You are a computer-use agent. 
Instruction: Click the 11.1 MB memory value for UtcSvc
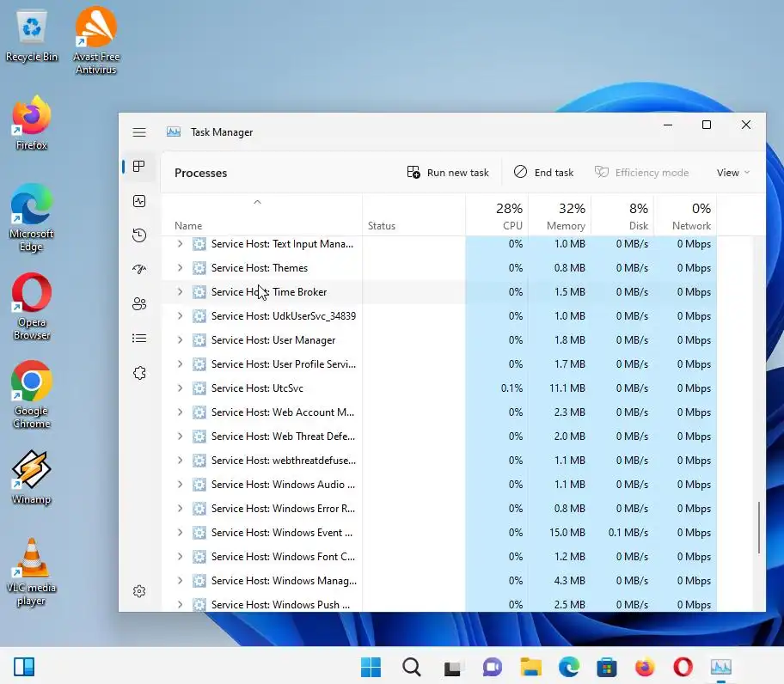pyautogui.click(x=567, y=388)
